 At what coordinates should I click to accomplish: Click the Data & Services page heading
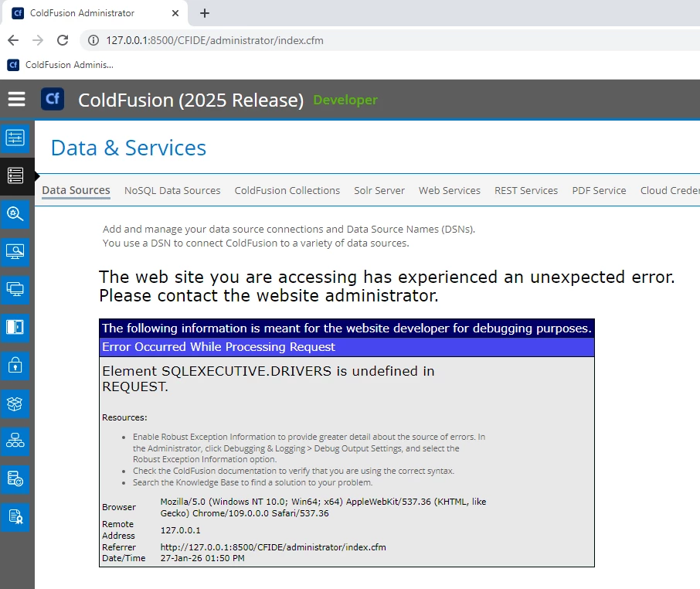click(x=128, y=148)
